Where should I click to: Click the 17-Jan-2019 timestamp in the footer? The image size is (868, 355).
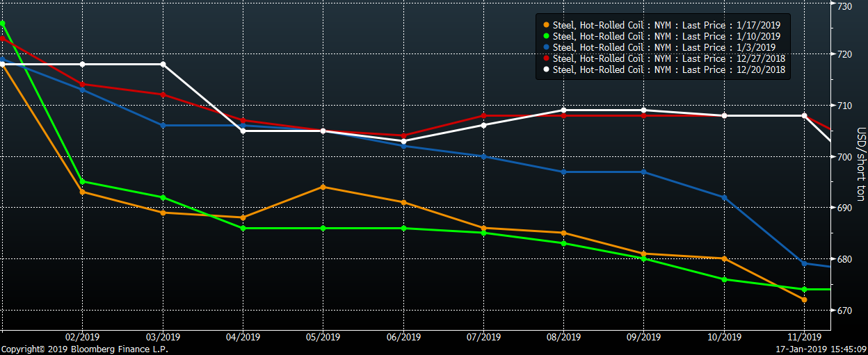click(821, 349)
